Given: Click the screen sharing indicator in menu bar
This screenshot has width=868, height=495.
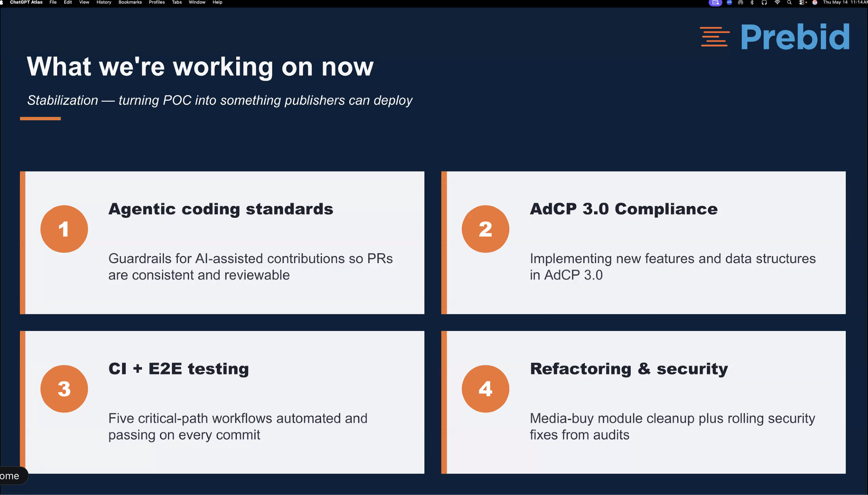Looking at the screenshot, I should (715, 3).
